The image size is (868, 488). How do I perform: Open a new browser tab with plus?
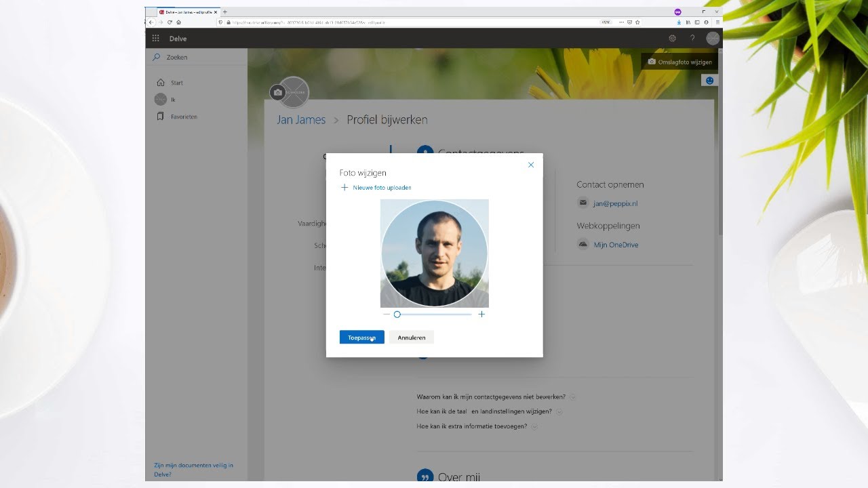(x=225, y=12)
